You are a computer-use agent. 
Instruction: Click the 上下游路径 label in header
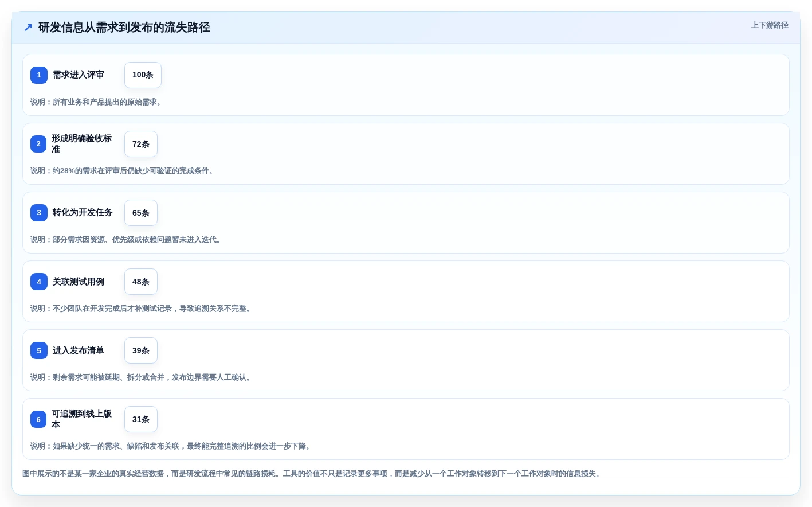tap(770, 25)
